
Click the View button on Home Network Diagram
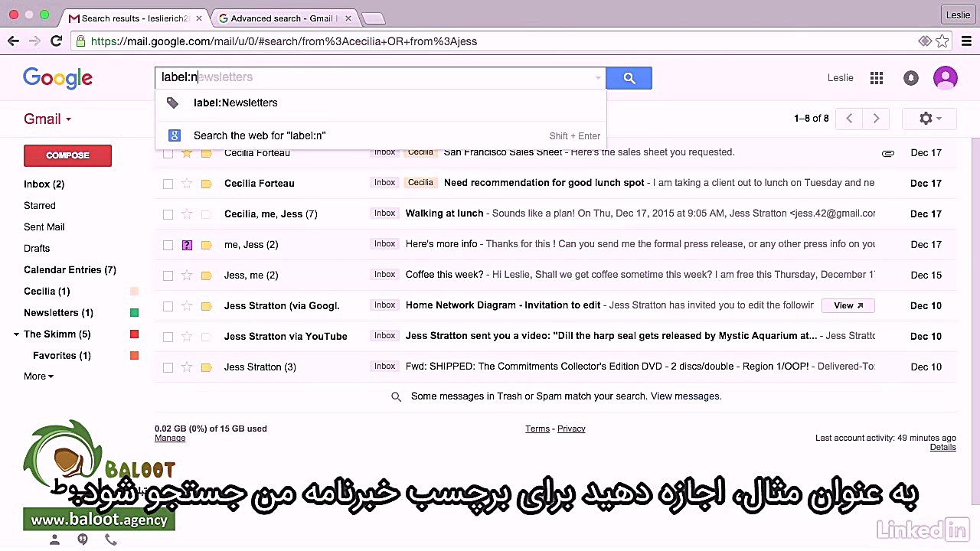tap(848, 306)
